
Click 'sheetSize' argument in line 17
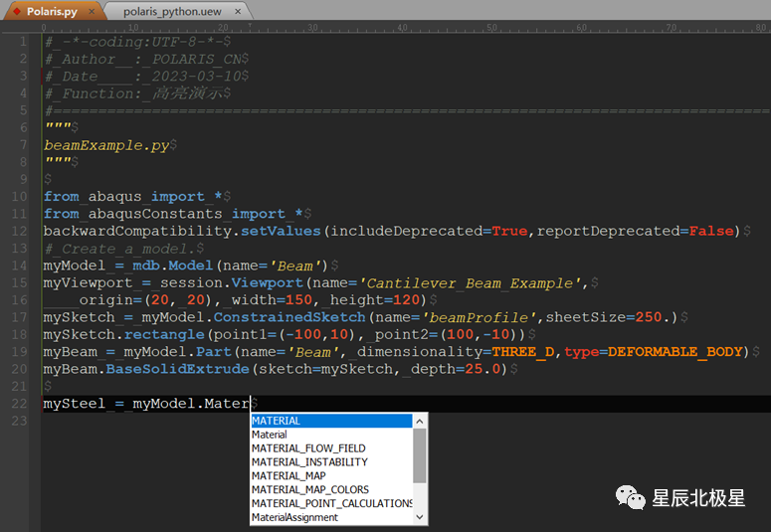[x=586, y=317]
